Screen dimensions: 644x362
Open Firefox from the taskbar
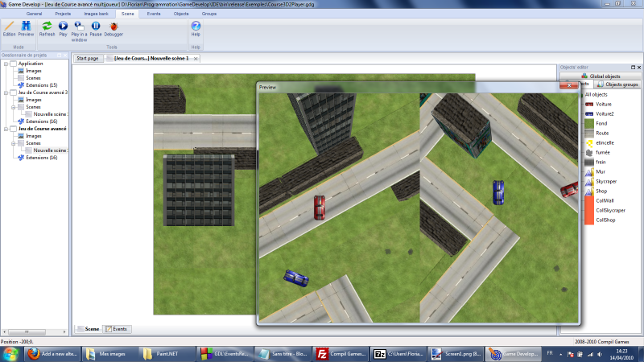[x=52, y=354]
